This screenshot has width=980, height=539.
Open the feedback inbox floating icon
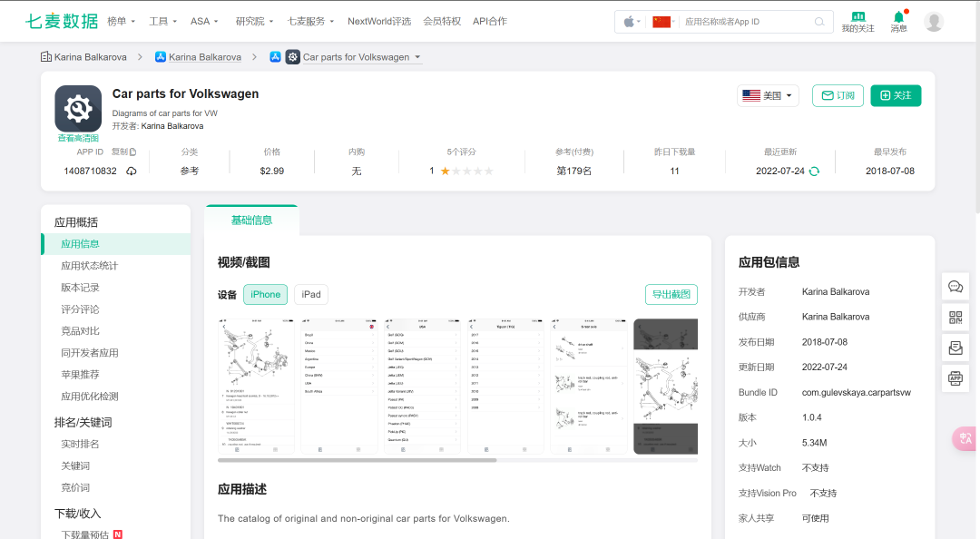click(x=955, y=348)
